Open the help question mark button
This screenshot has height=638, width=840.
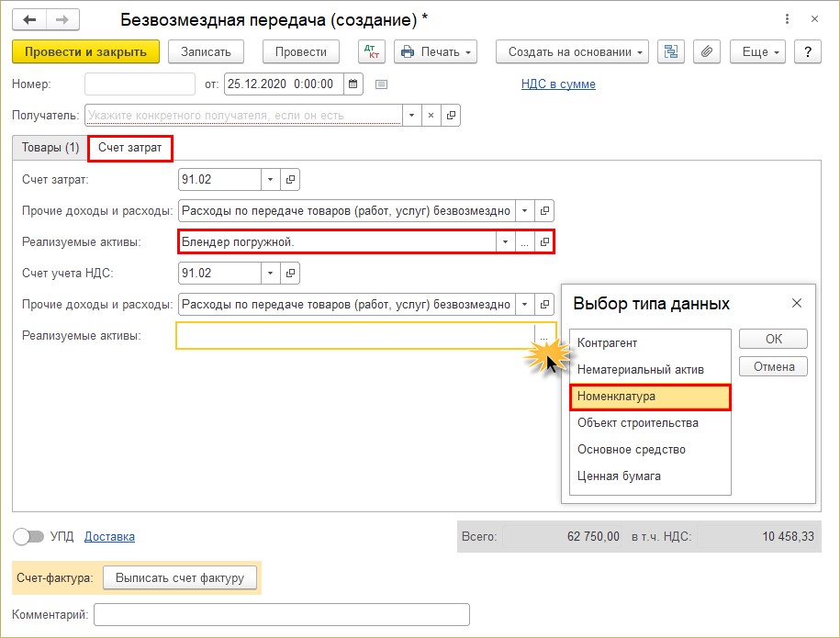[x=808, y=52]
